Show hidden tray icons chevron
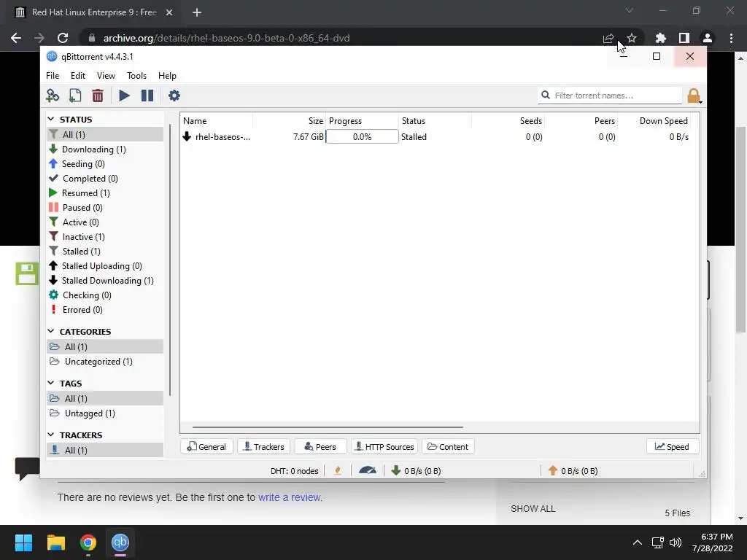The height and width of the screenshot is (560, 747). (x=638, y=542)
